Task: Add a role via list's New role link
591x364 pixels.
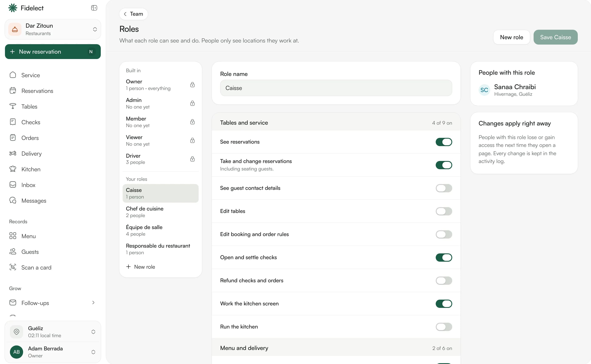Action: pyautogui.click(x=141, y=267)
